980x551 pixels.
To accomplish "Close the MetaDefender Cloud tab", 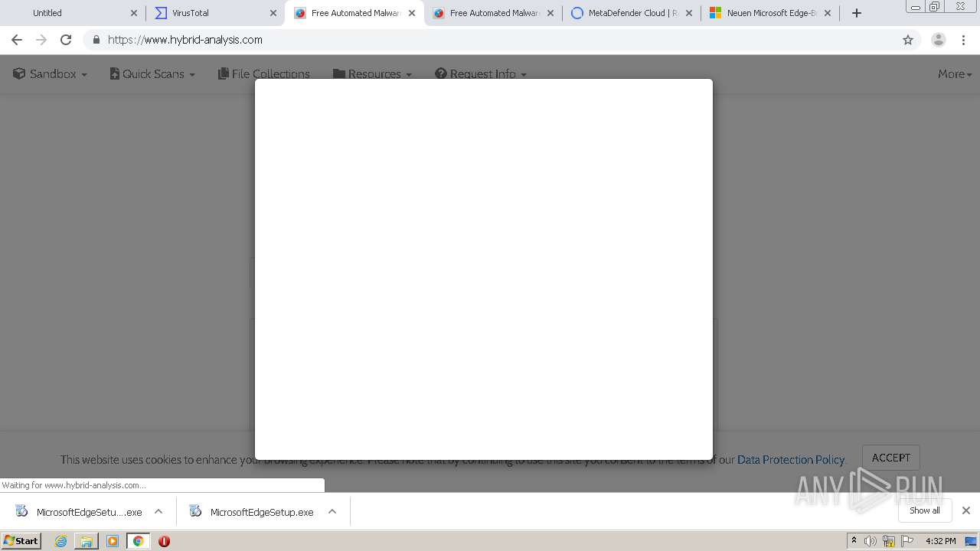I will 689,13.
